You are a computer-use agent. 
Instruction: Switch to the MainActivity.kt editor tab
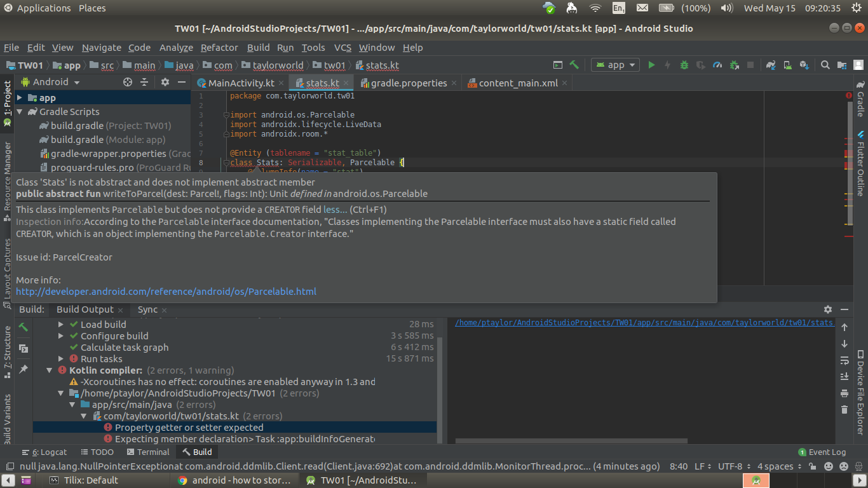click(235, 83)
